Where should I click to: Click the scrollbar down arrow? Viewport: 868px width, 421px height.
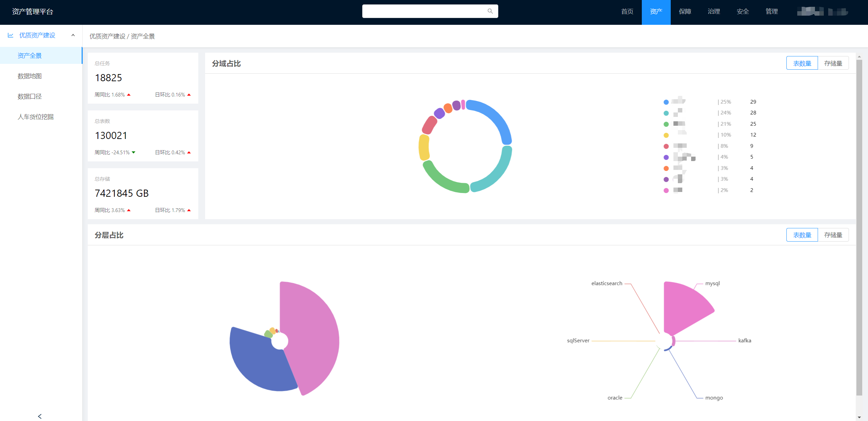click(x=859, y=417)
